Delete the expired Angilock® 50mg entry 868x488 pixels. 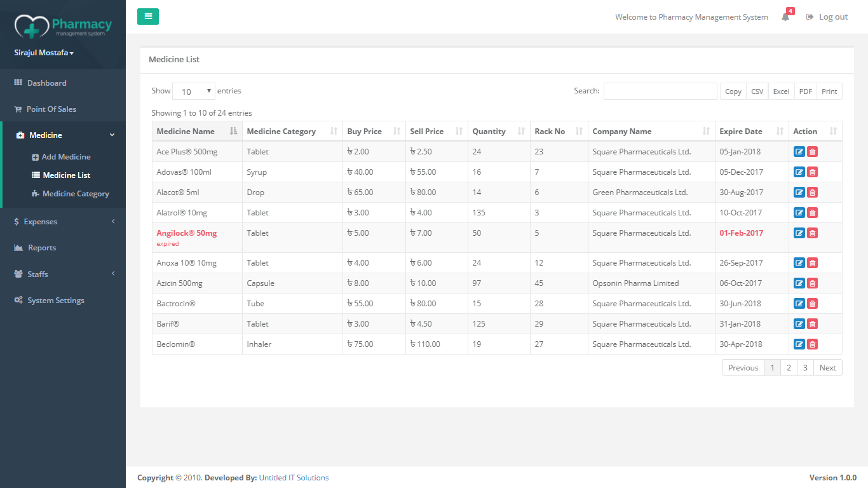coord(813,233)
